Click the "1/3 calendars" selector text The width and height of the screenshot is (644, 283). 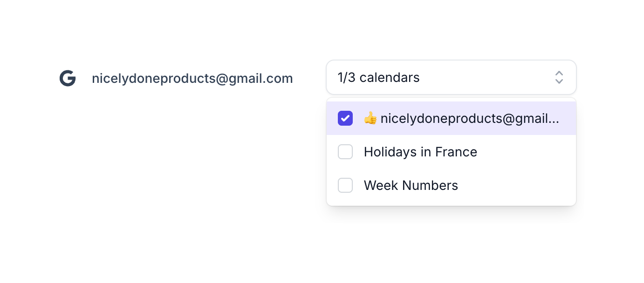point(378,77)
